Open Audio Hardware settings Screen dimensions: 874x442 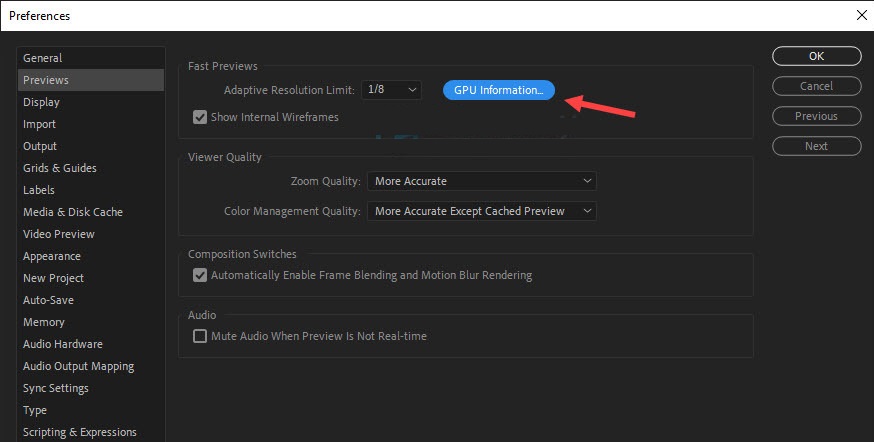(x=91, y=344)
